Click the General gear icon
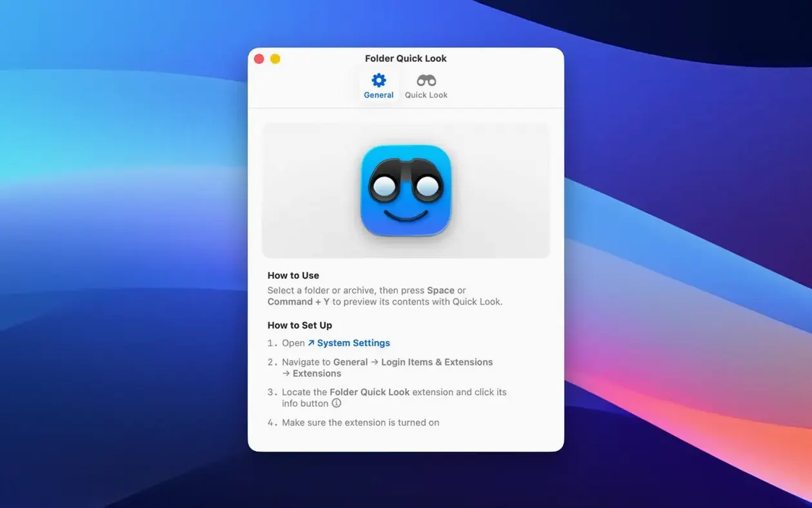The width and height of the screenshot is (812, 508). [379, 81]
